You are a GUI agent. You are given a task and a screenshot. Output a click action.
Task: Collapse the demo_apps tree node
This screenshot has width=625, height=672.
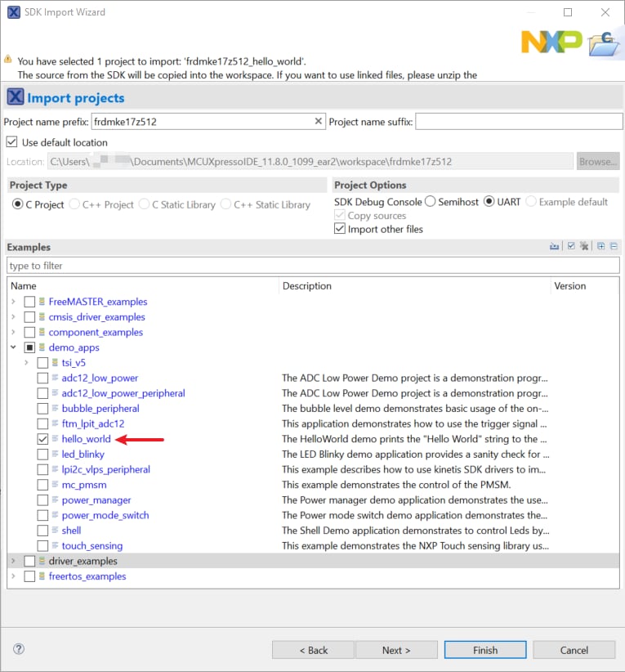pyautogui.click(x=12, y=347)
